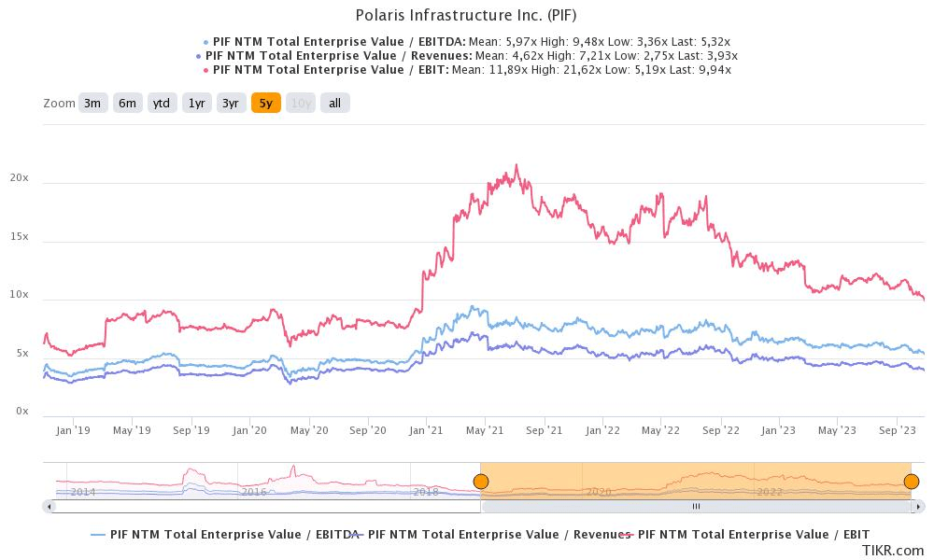Select the 3yr zoom range
The width and height of the screenshot is (934, 560).
[x=229, y=103]
